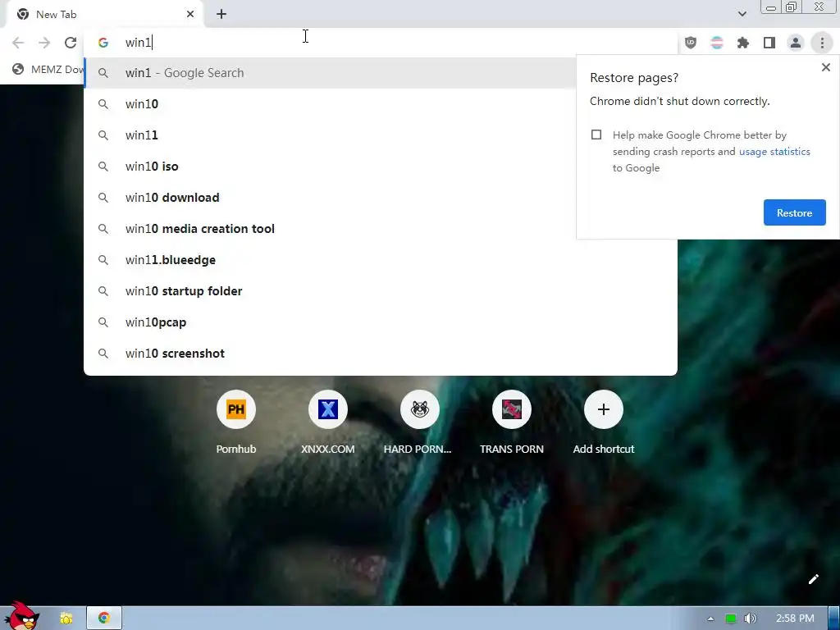The height and width of the screenshot is (630, 840).
Task: Click the Google logo in the omnibox
Action: click(x=103, y=43)
